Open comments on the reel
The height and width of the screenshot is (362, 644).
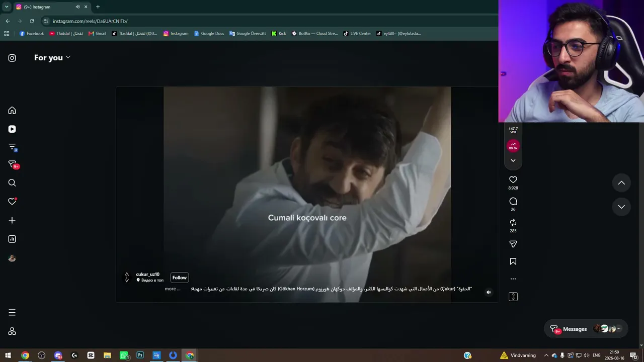coord(513,201)
